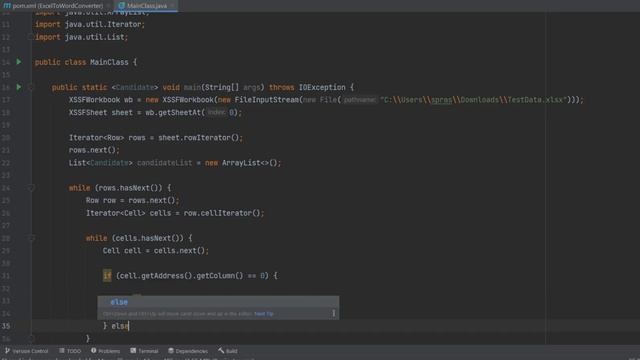Click 'getColumn()' in the if condition
The height and width of the screenshot is (360, 640).
220,276
